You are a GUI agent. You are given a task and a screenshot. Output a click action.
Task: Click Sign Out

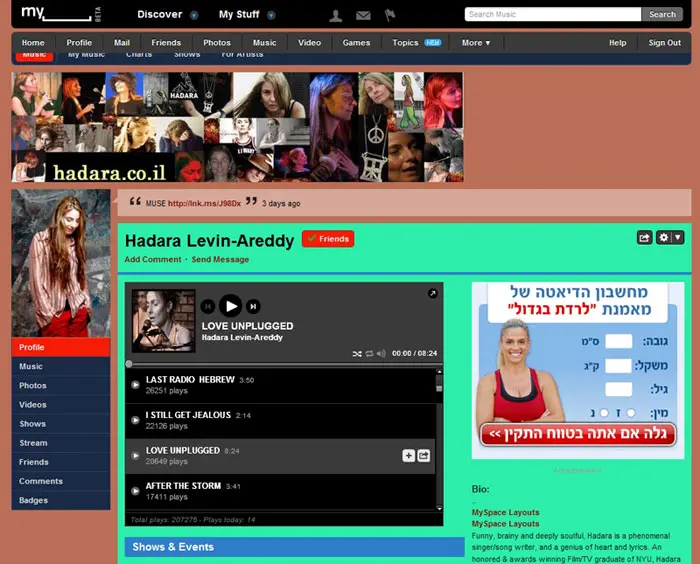[664, 43]
